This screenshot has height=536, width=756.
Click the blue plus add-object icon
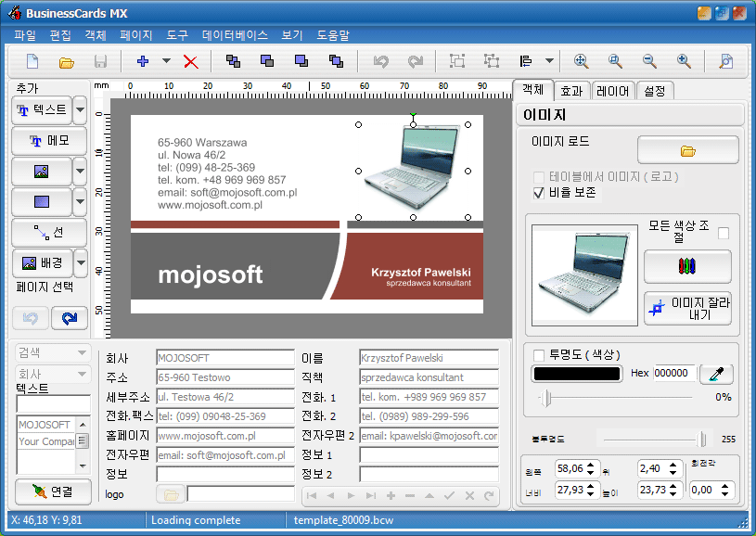[x=143, y=61]
